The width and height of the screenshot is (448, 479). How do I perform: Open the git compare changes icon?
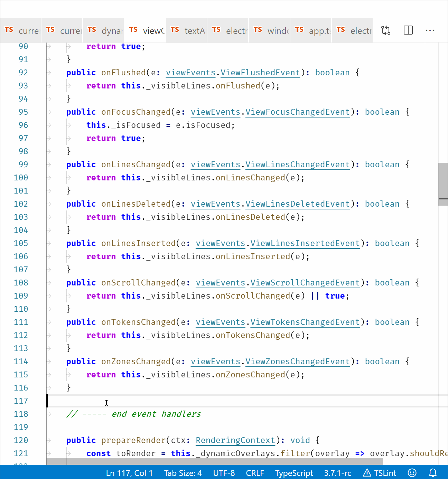[x=385, y=30]
